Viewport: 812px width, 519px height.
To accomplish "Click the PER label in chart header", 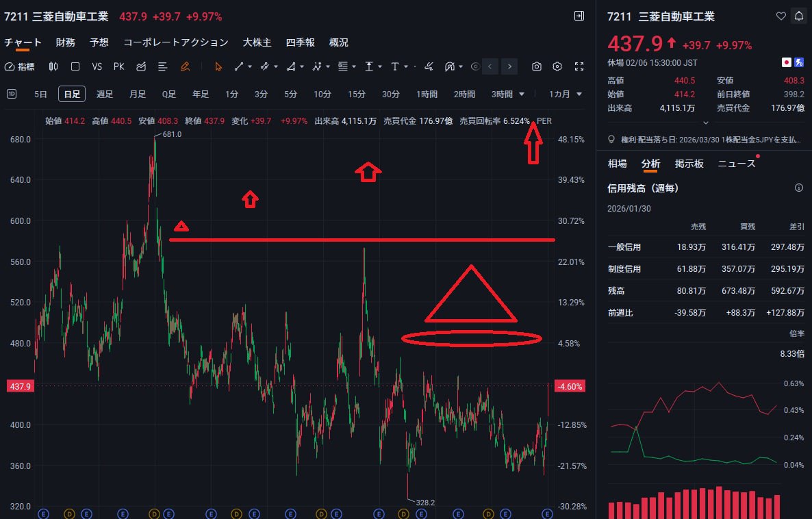I will (x=544, y=121).
